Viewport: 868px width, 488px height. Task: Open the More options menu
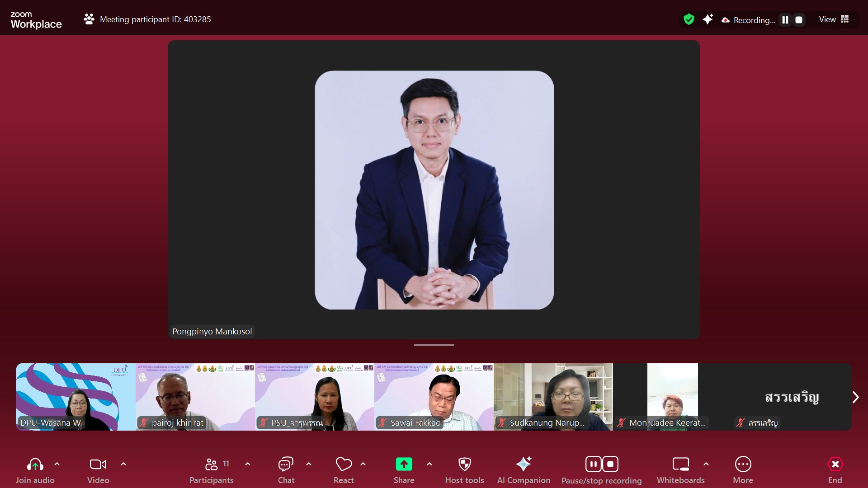pyautogui.click(x=743, y=465)
